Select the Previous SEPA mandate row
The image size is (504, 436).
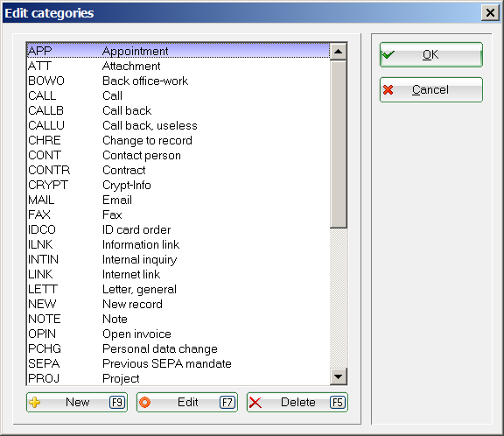(x=178, y=363)
